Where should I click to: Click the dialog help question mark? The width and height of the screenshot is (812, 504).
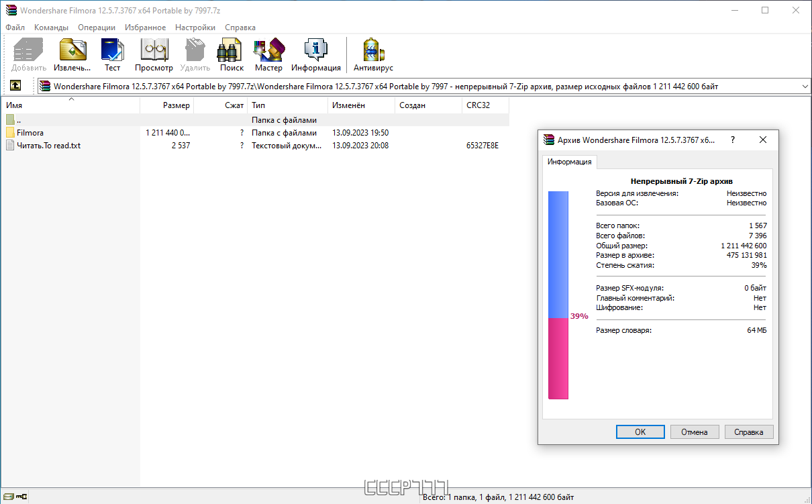coord(732,140)
